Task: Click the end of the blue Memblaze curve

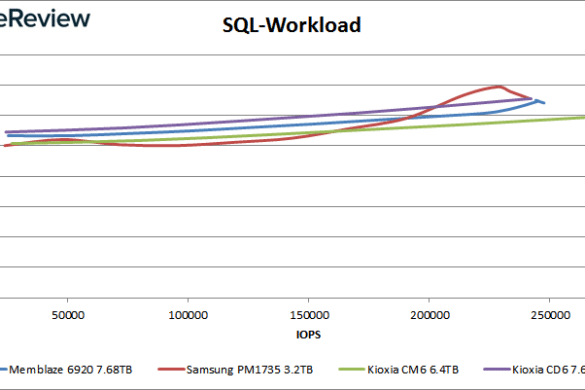Action: [544, 103]
